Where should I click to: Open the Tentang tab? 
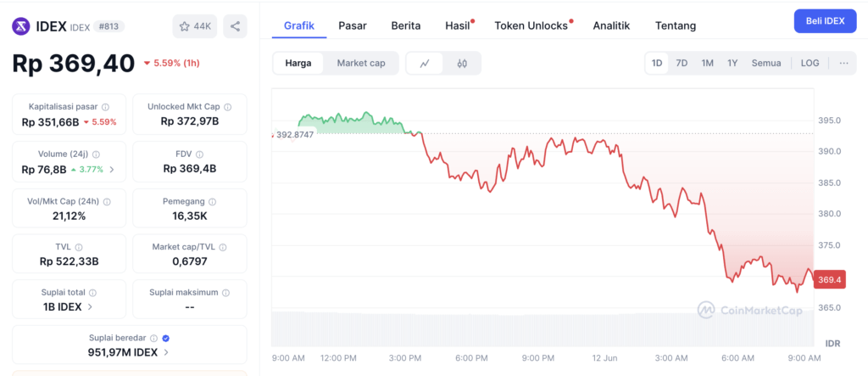(676, 25)
